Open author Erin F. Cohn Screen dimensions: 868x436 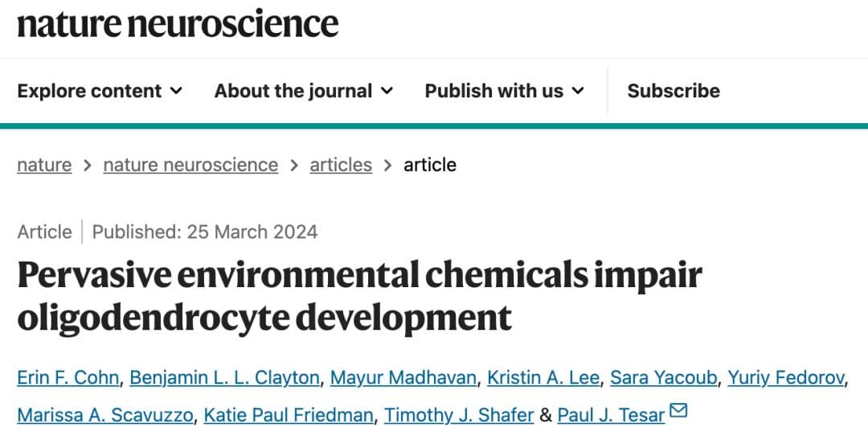(x=68, y=377)
